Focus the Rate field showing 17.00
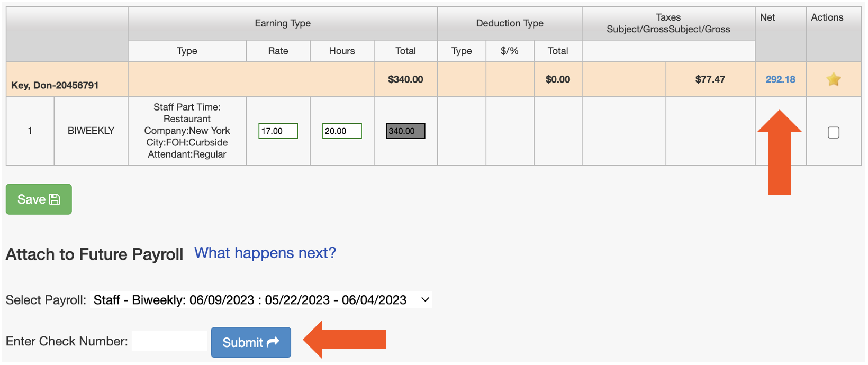The image size is (868, 365). (x=278, y=131)
